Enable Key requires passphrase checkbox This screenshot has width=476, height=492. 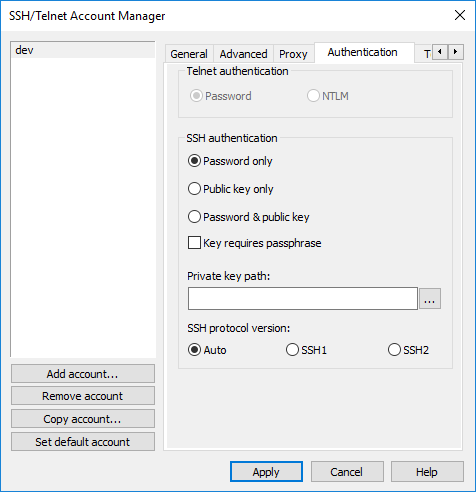[x=255, y=243]
